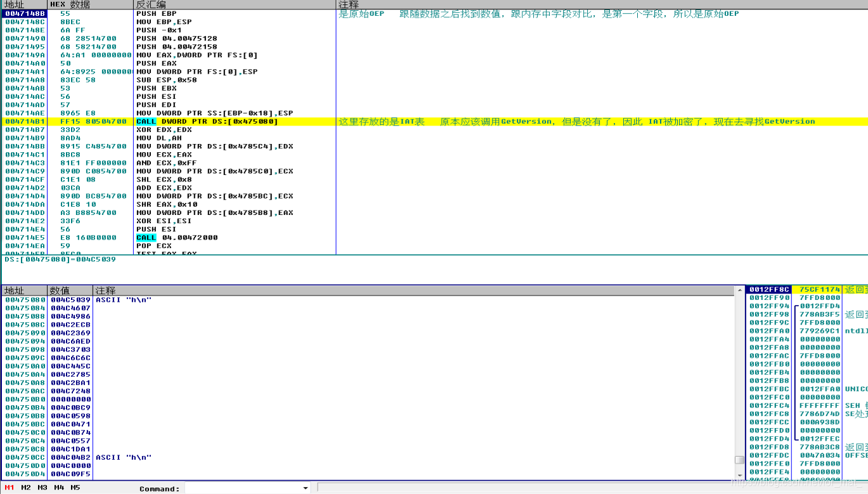Select stack value 778AB3C8

tap(820, 447)
